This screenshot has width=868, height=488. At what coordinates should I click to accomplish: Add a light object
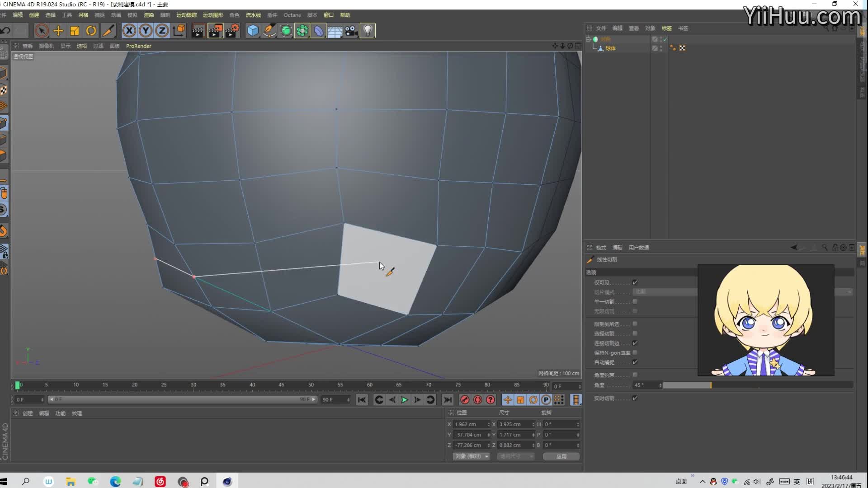(368, 31)
